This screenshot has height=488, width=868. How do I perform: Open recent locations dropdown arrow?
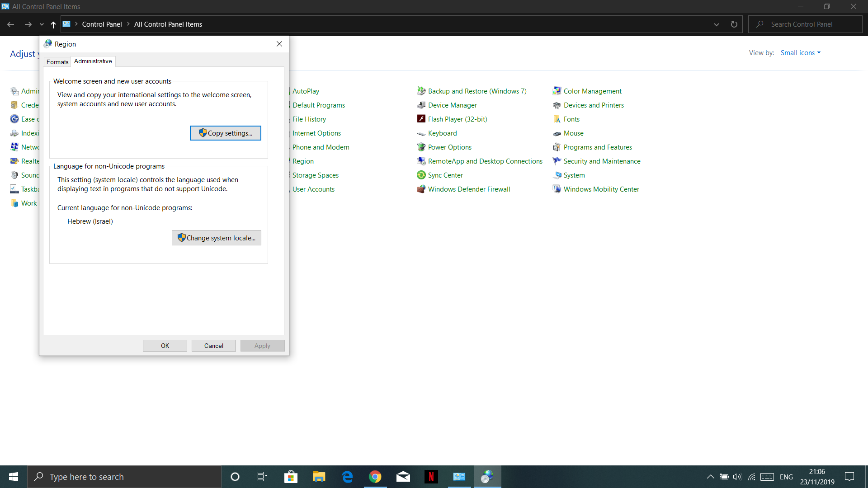pyautogui.click(x=42, y=24)
